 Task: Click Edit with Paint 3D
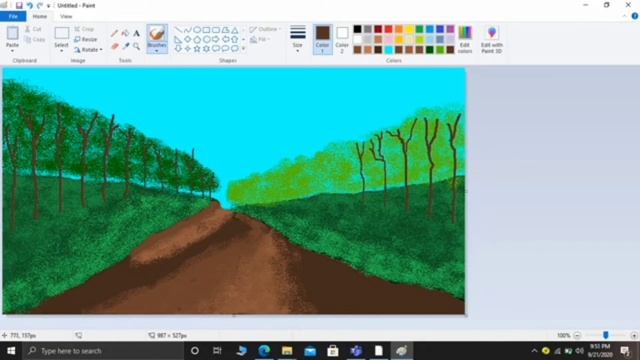click(491, 39)
